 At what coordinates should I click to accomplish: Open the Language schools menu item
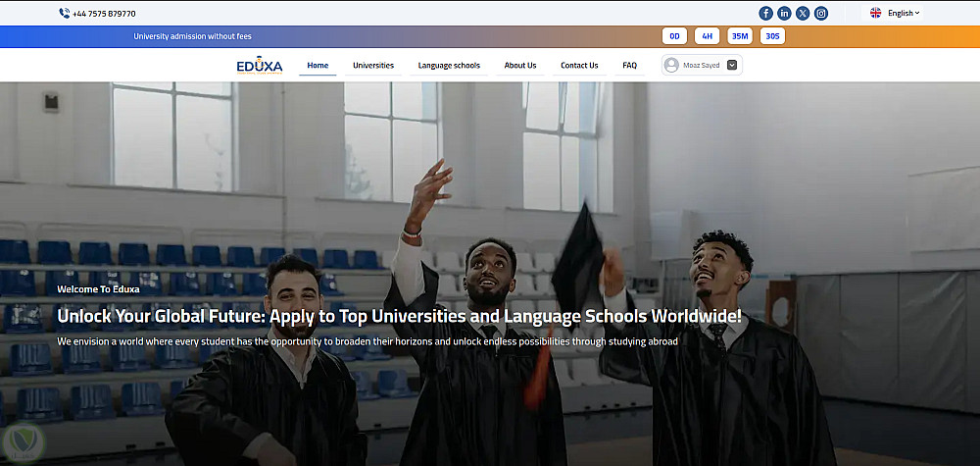[x=449, y=65]
